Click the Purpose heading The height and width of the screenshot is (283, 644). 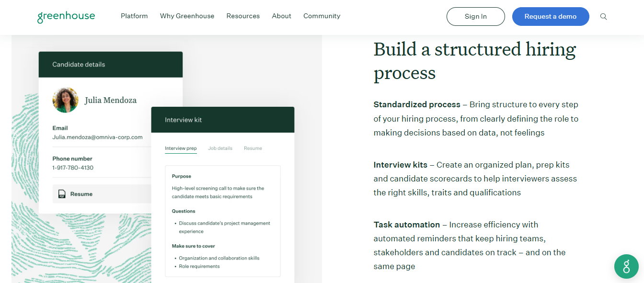pyautogui.click(x=182, y=176)
